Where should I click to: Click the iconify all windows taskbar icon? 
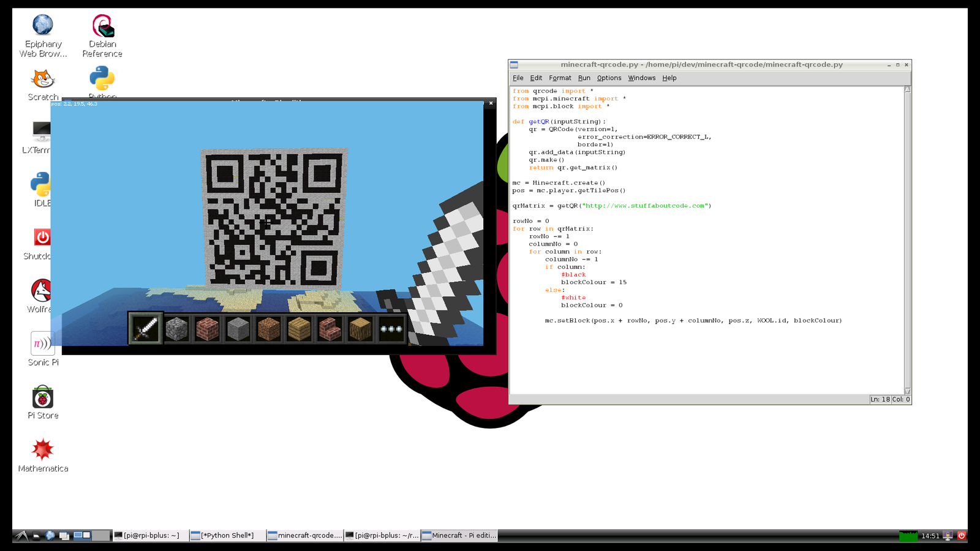point(64,536)
